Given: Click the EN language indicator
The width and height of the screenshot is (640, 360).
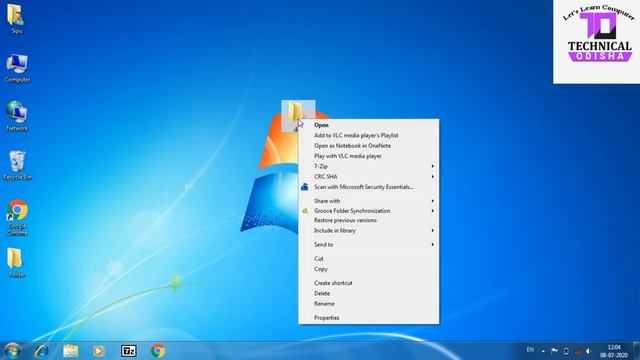Looking at the screenshot, I should pyautogui.click(x=530, y=350).
